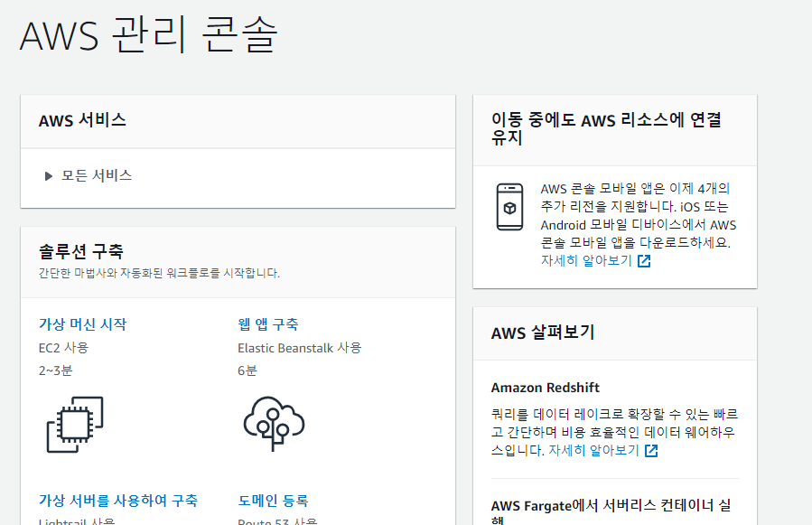Expand the 모든 서비스 disclosure triangle
Screen dimensions: 812x525
tap(48, 176)
